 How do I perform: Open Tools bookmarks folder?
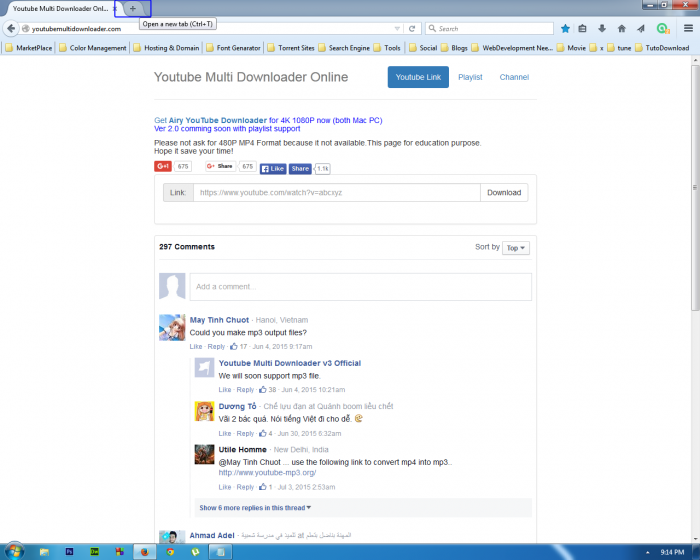(387, 48)
